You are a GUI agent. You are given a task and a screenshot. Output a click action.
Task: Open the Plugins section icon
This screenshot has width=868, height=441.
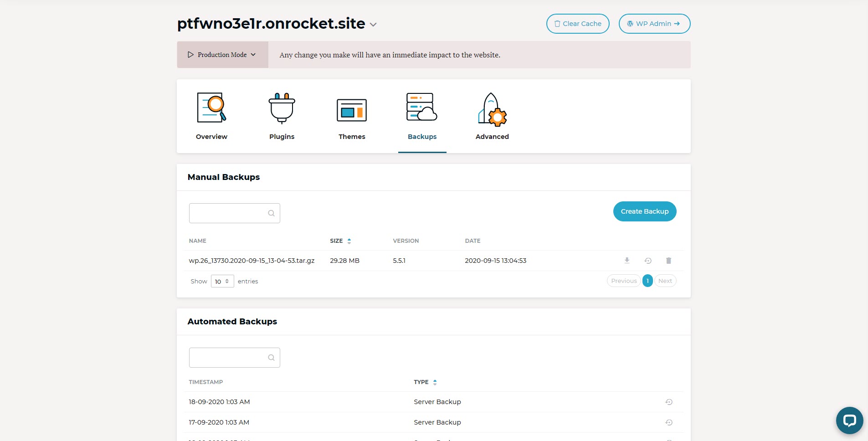click(x=282, y=108)
